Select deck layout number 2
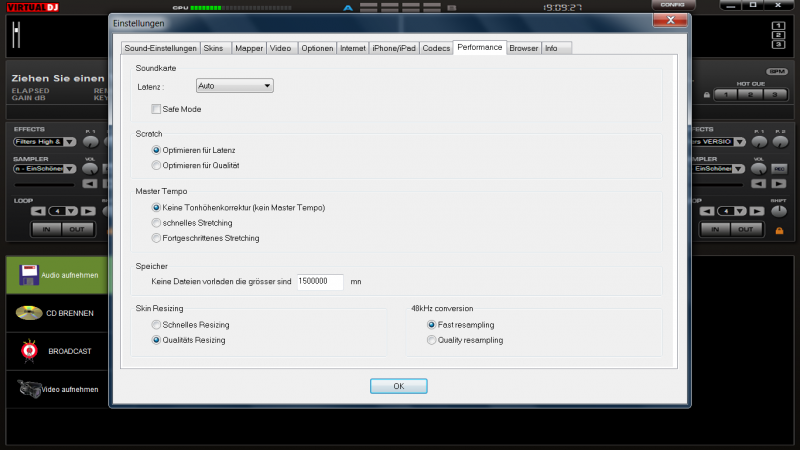This screenshot has height=450, width=800. tap(778, 35)
